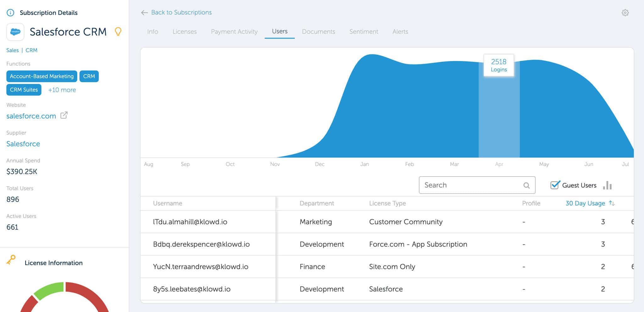Expand the +10 more functions list
Viewport: 644px width, 312px height.
tap(62, 90)
